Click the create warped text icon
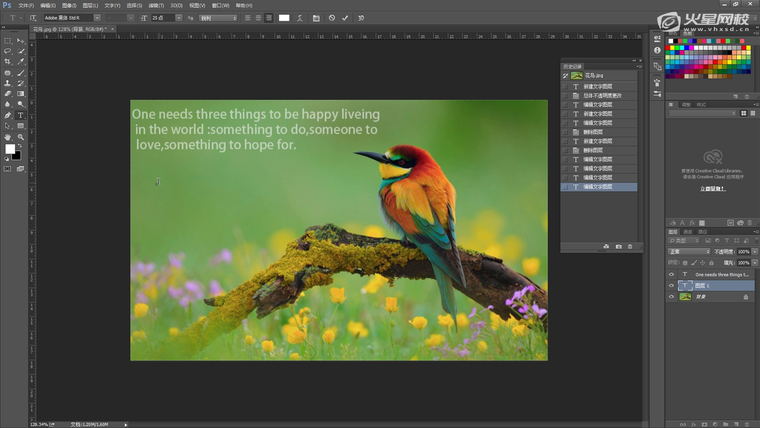 coord(301,18)
